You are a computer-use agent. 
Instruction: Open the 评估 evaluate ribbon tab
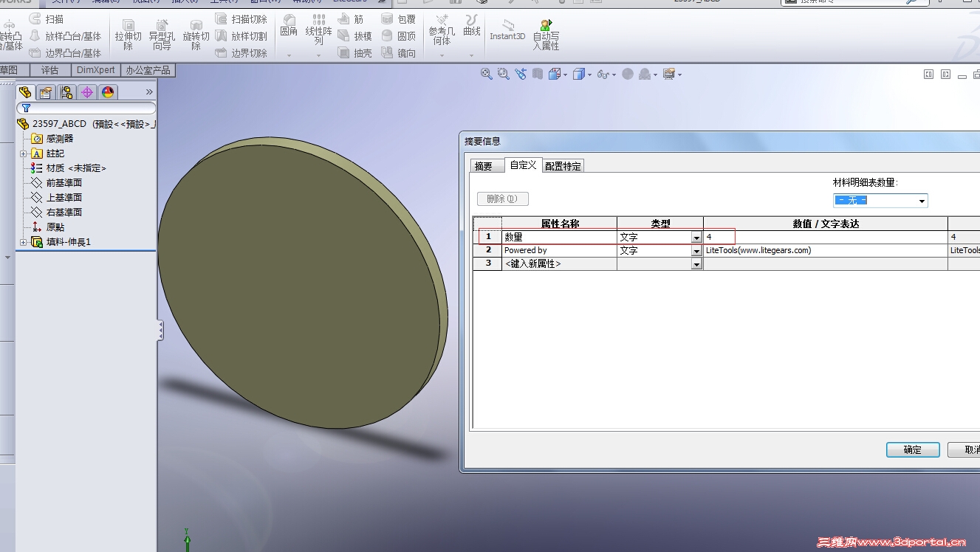coord(50,70)
